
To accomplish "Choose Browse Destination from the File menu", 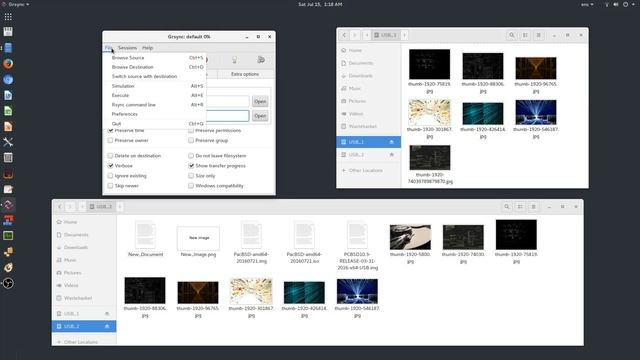I will (x=155, y=67).
